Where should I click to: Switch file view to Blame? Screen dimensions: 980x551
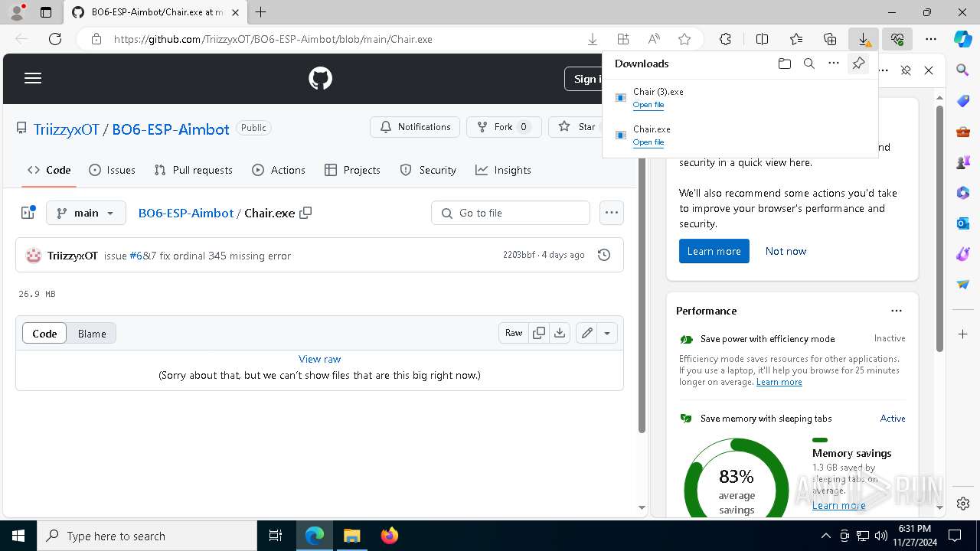click(92, 334)
